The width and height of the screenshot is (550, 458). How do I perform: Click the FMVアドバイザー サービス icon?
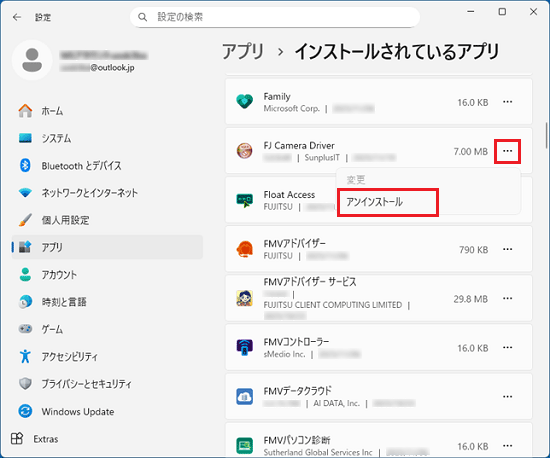244,298
